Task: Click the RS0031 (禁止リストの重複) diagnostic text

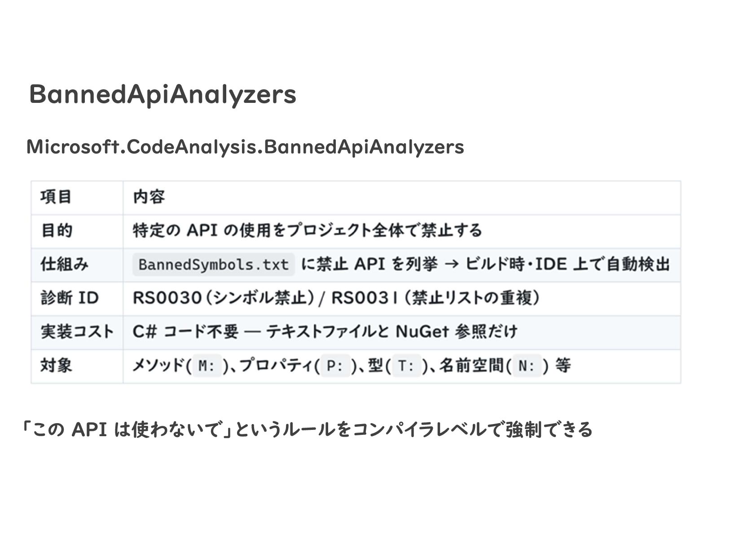Action: click(435, 298)
